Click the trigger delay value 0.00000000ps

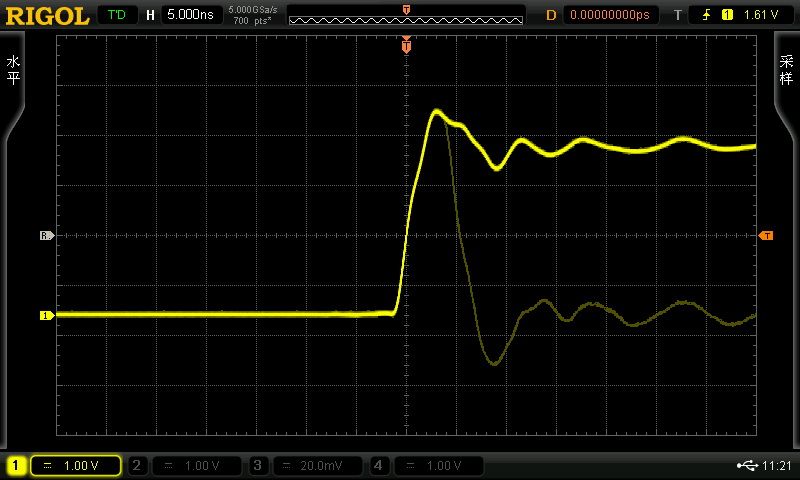click(x=610, y=15)
